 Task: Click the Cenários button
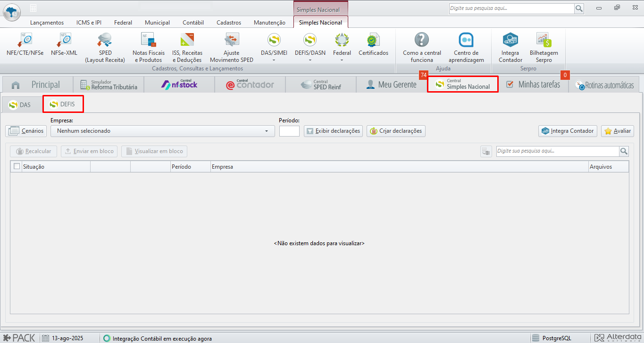(x=26, y=131)
